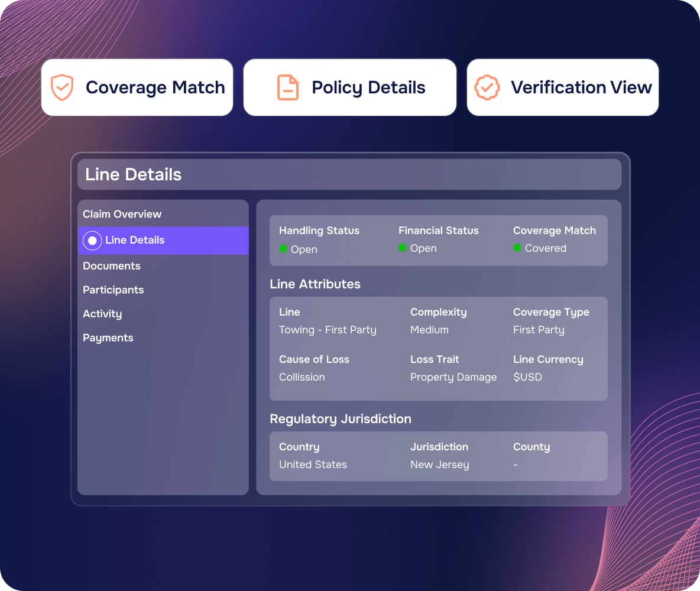The image size is (700, 591).
Task: Click the Line Attributes heading
Action: click(315, 284)
